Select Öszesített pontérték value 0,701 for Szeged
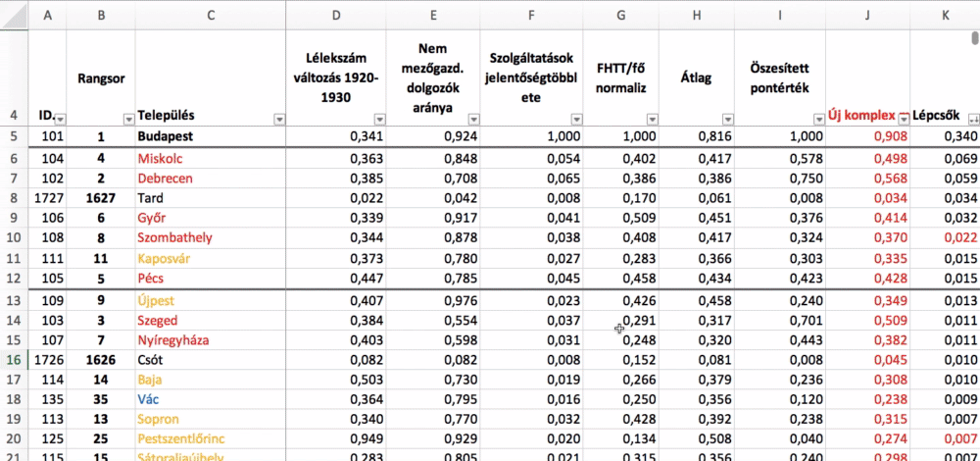This screenshot has width=980, height=461. point(780,321)
